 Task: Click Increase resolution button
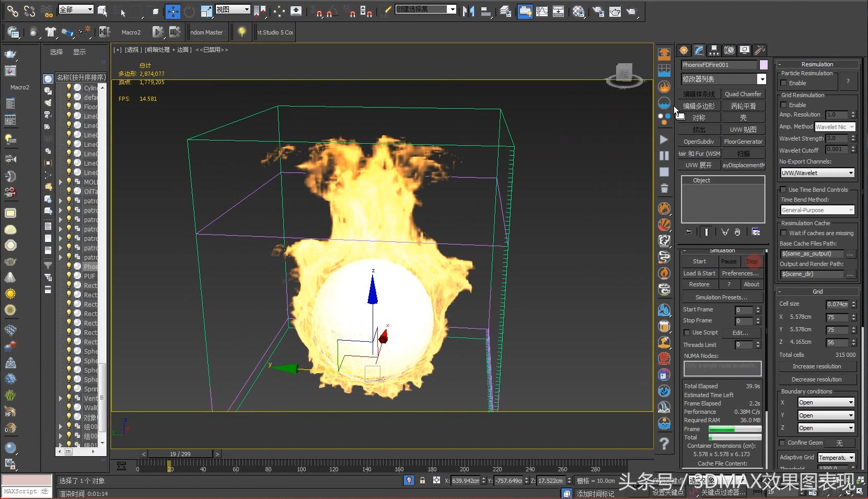click(817, 366)
